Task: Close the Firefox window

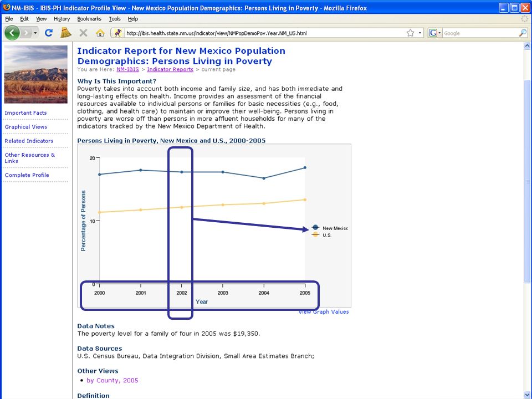Action: (525, 7)
